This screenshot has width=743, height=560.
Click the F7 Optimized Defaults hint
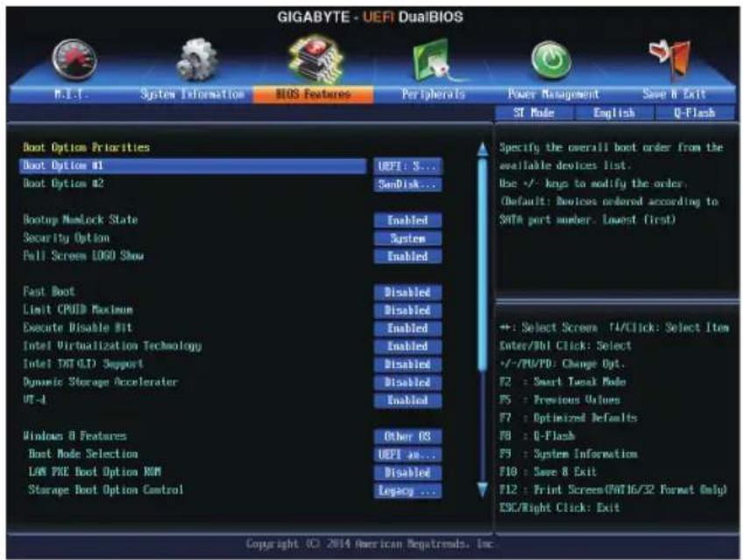(x=568, y=418)
